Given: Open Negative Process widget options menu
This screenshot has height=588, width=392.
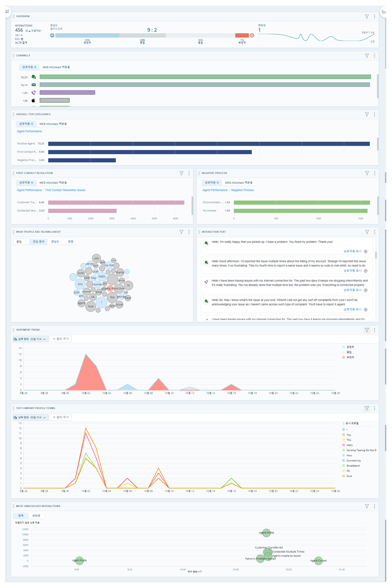Looking at the screenshot, I should (x=374, y=173).
